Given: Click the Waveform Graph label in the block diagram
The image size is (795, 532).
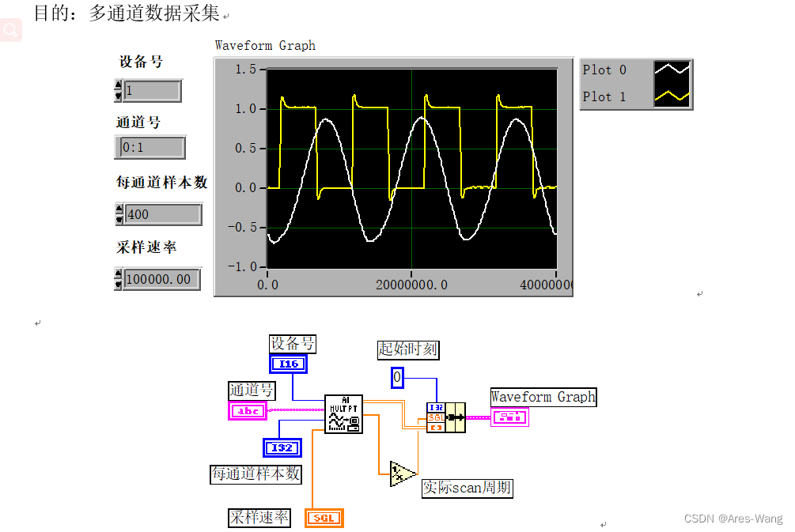Looking at the screenshot, I should (543, 398).
